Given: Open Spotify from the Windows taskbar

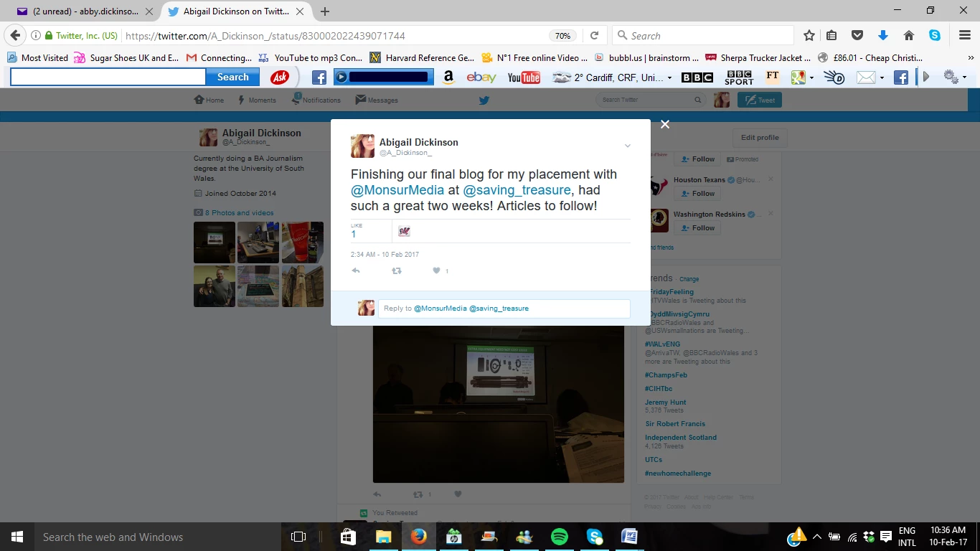Looking at the screenshot, I should (560, 537).
